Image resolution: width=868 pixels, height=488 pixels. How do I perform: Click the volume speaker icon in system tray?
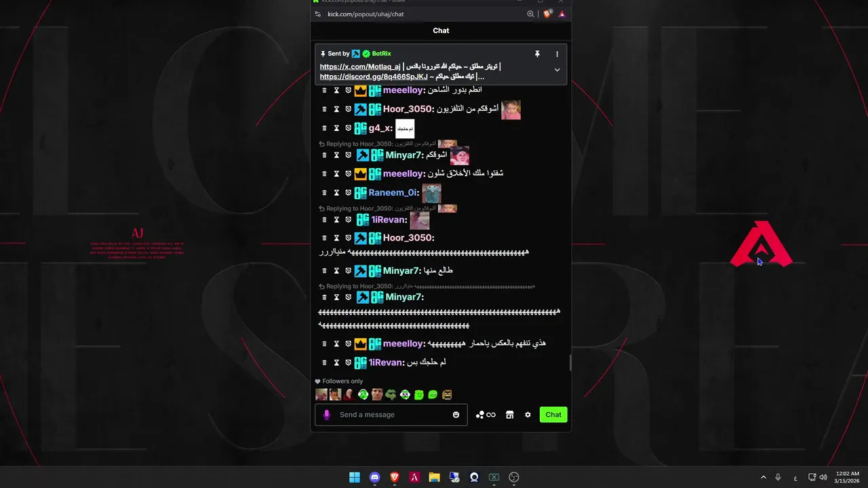(x=823, y=477)
